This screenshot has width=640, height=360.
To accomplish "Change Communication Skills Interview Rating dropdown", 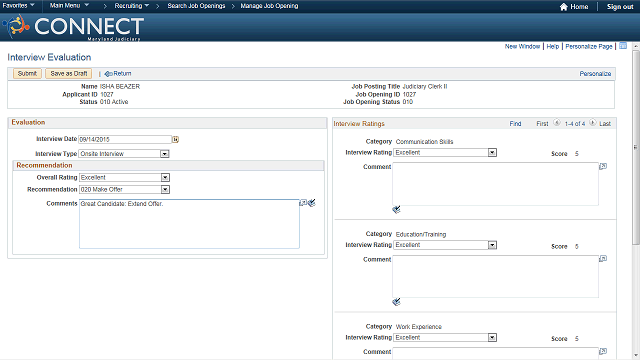I will tap(445, 153).
